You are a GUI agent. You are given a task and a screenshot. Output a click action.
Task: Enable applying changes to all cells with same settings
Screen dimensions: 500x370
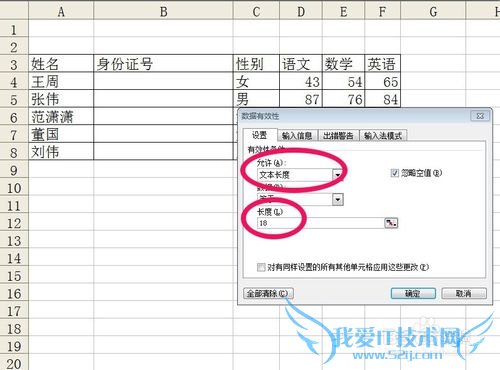261,267
